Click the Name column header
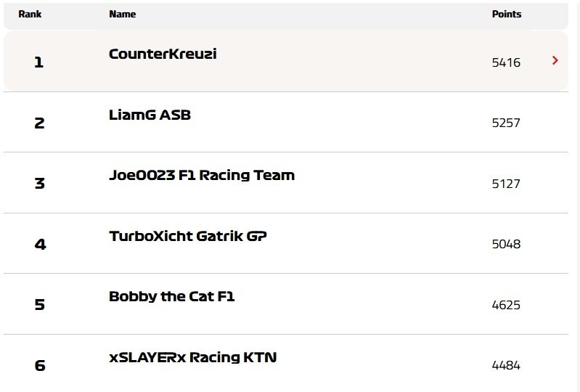Screen dimensions: 580x392 [122, 14]
